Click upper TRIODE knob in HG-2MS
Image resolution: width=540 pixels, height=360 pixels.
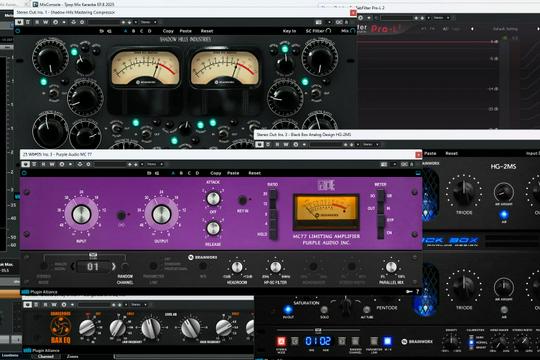click(x=464, y=192)
